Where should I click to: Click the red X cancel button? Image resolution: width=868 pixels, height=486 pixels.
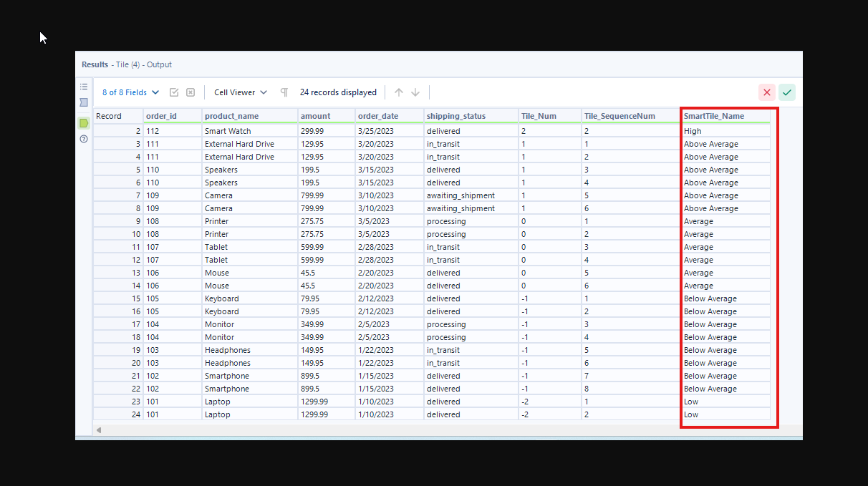pos(767,92)
